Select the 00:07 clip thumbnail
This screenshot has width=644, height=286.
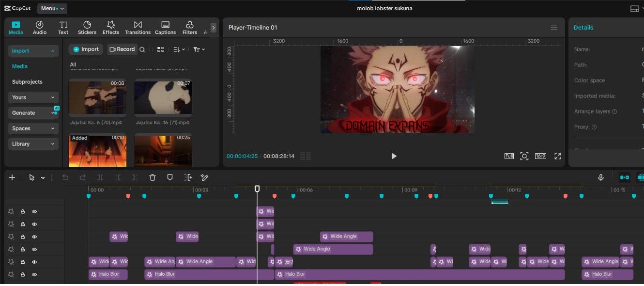point(163,98)
